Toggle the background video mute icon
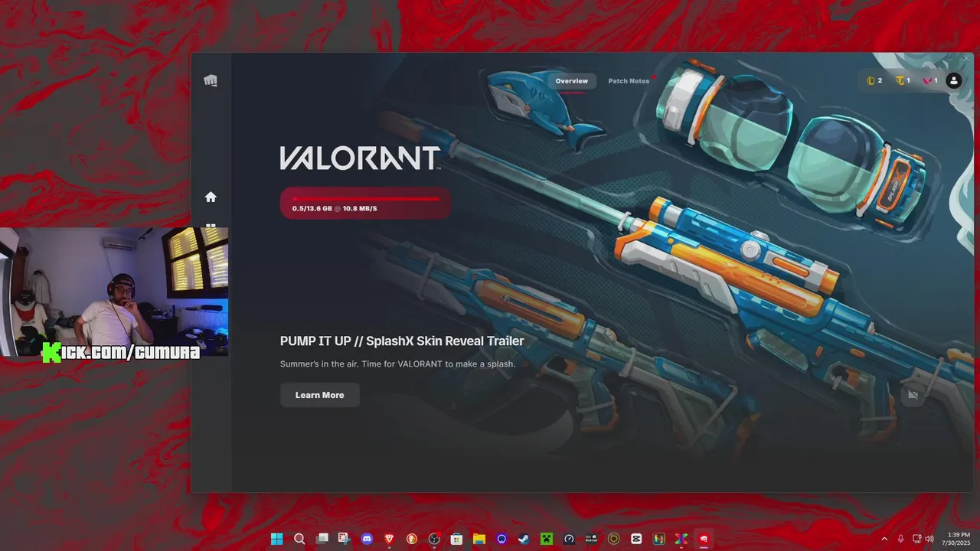 click(x=913, y=395)
